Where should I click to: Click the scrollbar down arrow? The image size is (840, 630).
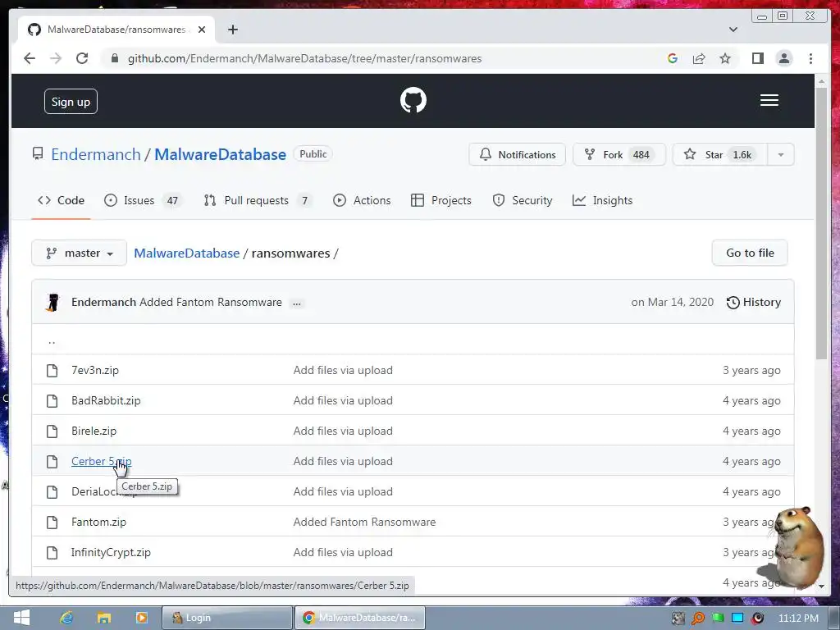tap(821, 587)
